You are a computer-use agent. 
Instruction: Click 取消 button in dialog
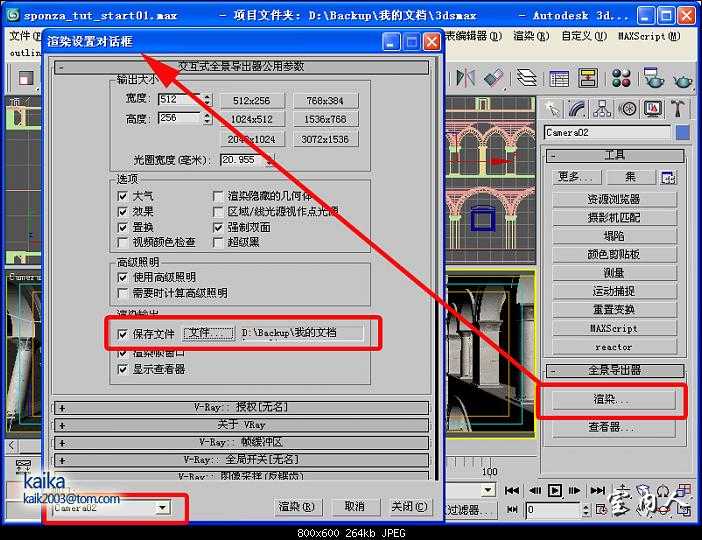(x=354, y=506)
